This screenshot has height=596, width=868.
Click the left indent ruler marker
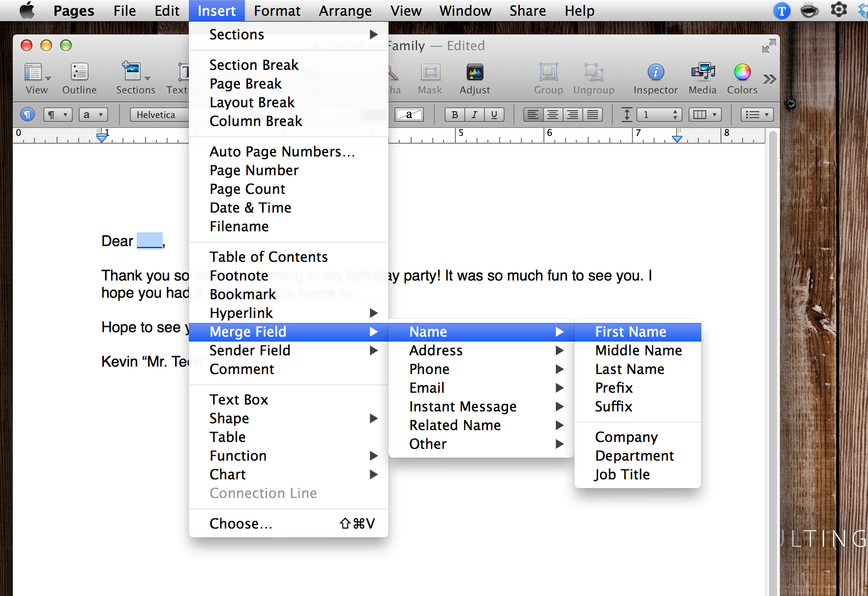pyautogui.click(x=101, y=137)
